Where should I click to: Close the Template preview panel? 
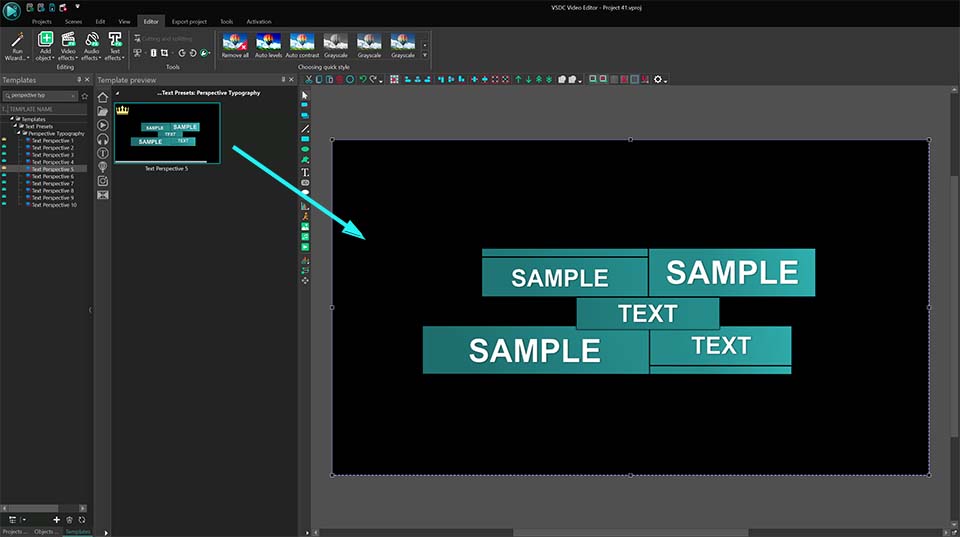pos(291,80)
